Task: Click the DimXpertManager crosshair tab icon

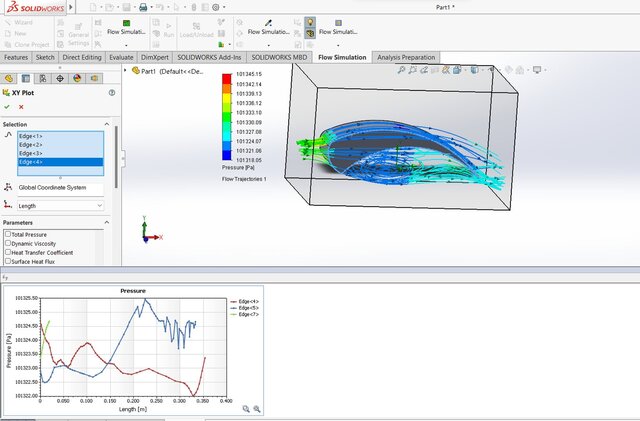Action: pos(59,78)
